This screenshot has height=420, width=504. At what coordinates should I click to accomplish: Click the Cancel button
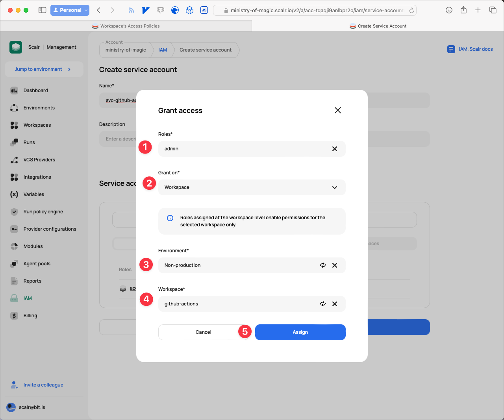(204, 332)
